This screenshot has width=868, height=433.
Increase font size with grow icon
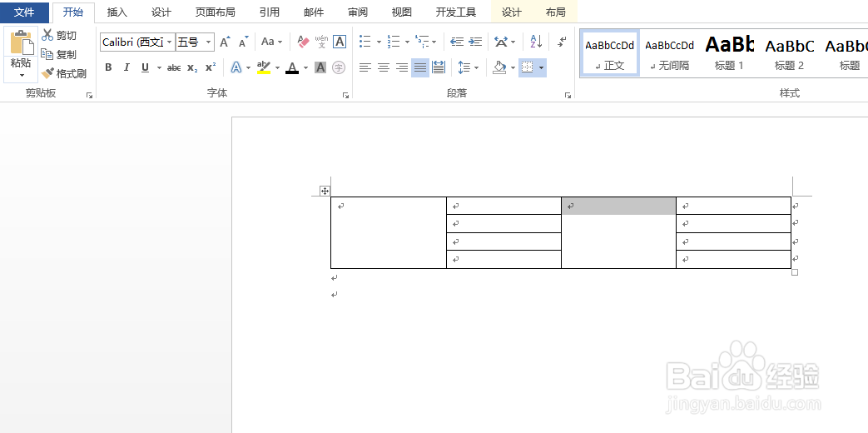point(225,42)
